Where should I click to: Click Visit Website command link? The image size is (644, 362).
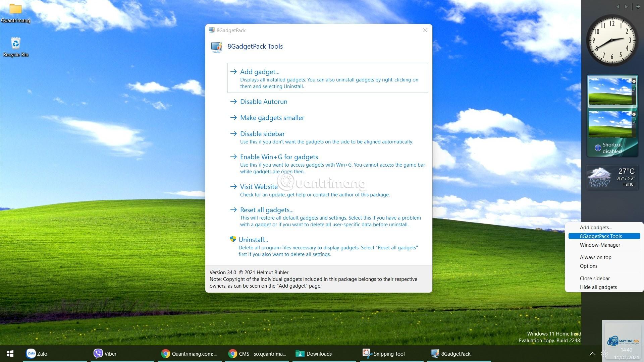click(x=327, y=190)
